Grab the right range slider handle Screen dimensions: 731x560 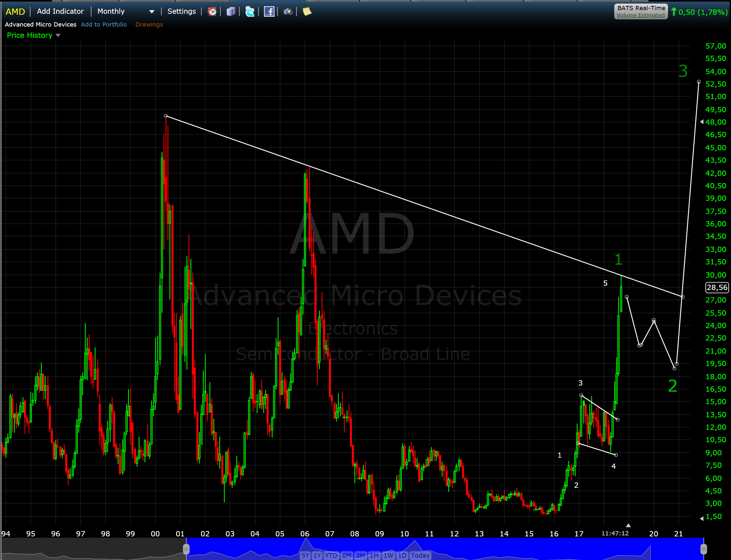click(x=704, y=549)
